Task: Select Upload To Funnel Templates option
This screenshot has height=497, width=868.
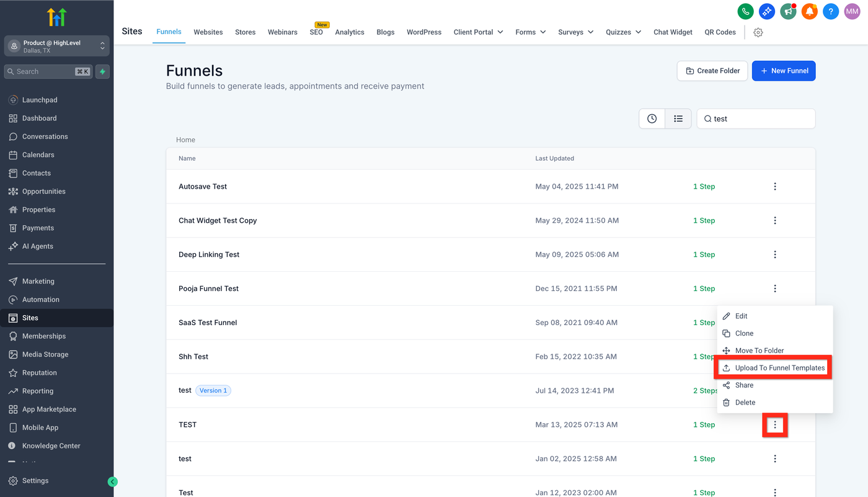Action: (774, 368)
